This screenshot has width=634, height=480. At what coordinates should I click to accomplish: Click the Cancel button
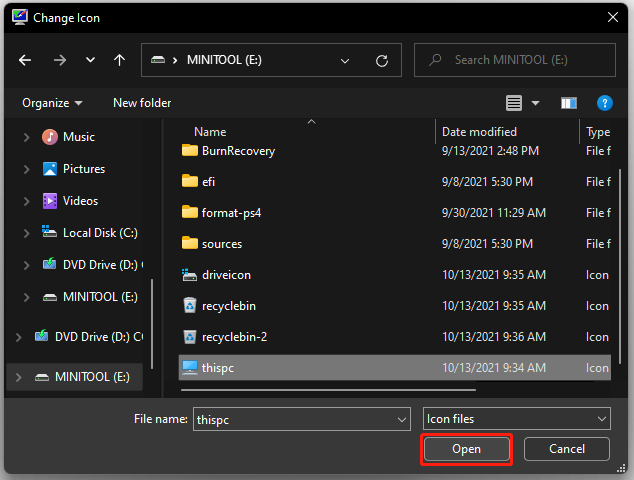(x=566, y=449)
